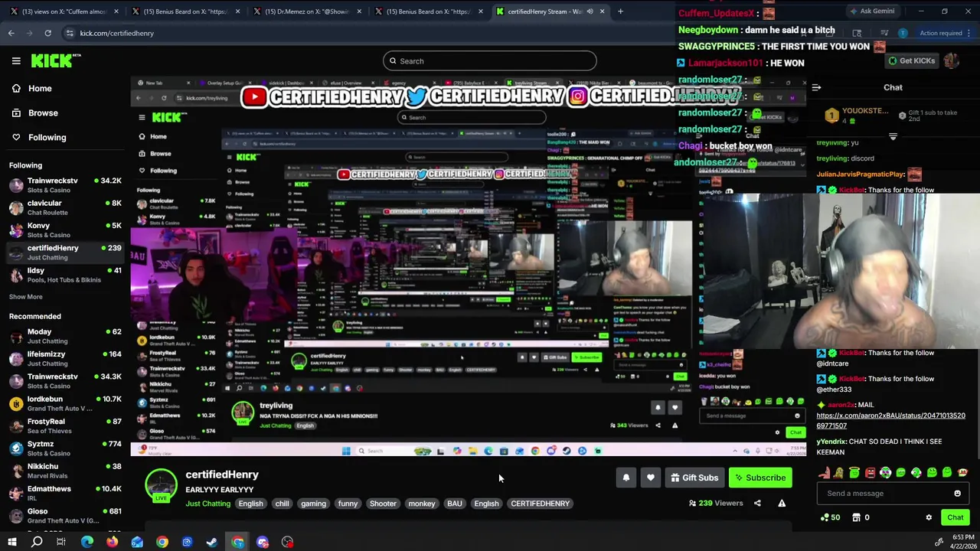The height and width of the screenshot is (551, 980).
Task: Click the funny stream tag
Action: [x=348, y=504]
